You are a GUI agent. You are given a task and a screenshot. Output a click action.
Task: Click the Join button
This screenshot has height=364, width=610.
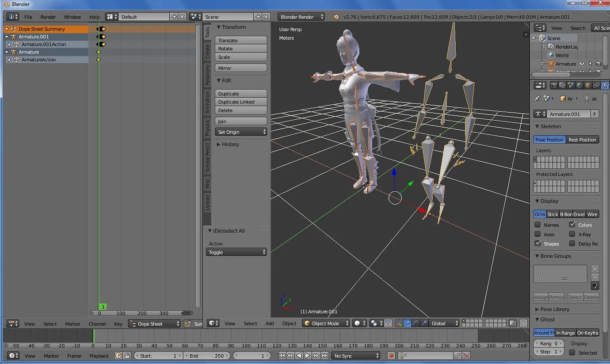[x=241, y=121]
